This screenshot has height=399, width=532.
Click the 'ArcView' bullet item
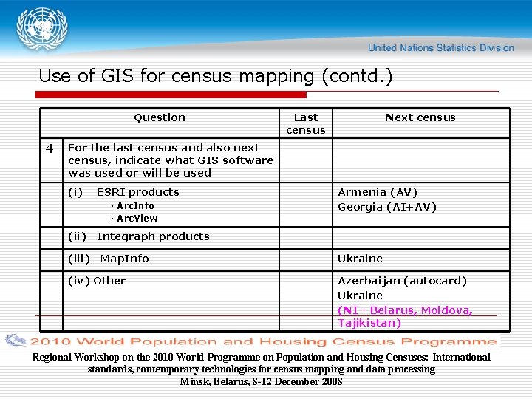[134, 219]
